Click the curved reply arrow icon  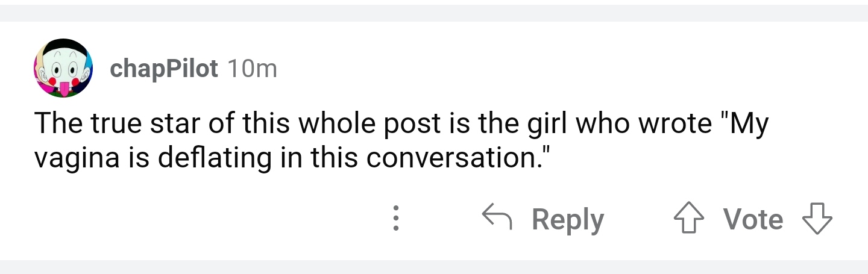(x=497, y=218)
